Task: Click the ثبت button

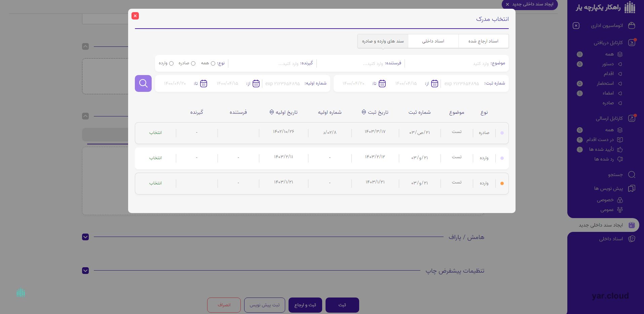Action: click(342, 305)
